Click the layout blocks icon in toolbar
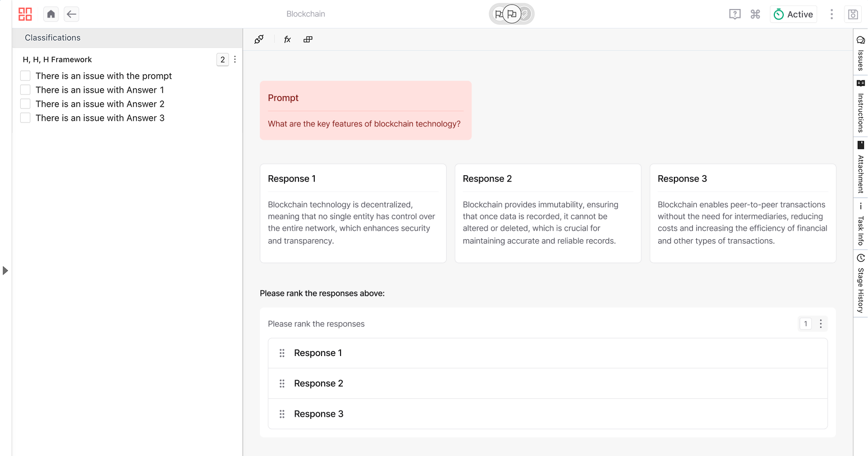Image resolution: width=868 pixels, height=456 pixels. 308,39
